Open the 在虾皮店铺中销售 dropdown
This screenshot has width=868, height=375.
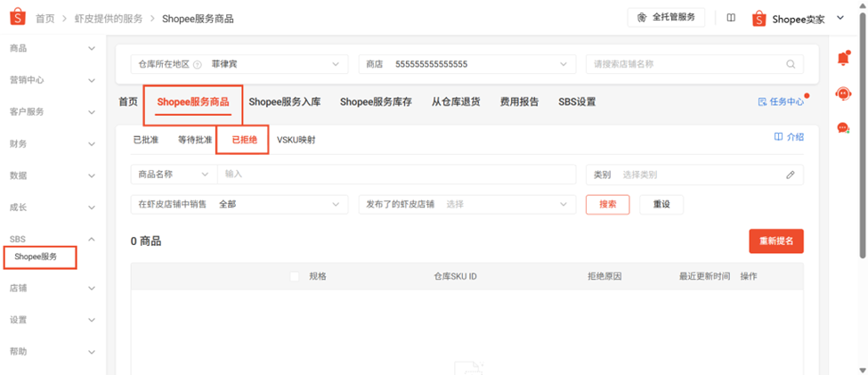(239, 204)
